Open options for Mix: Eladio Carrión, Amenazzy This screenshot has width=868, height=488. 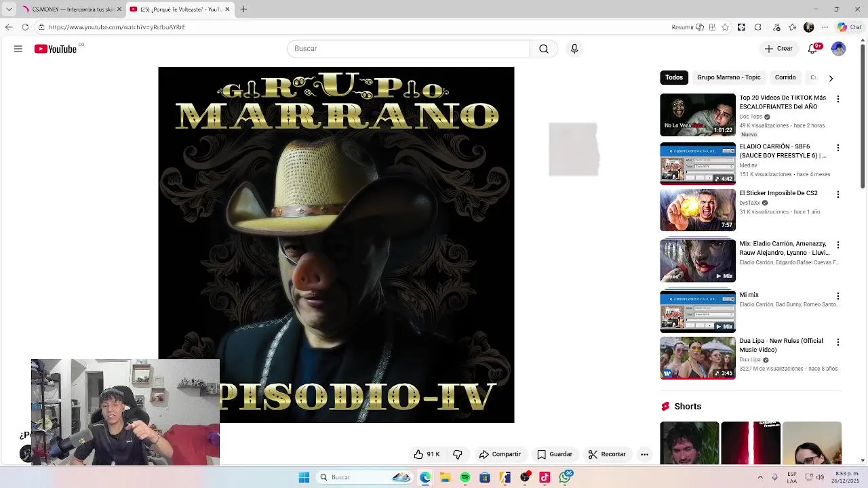pos(838,245)
